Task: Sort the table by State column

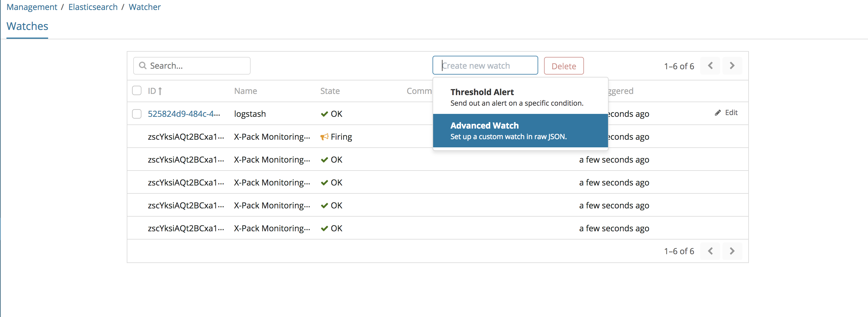Action: pyautogui.click(x=330, y=91)
